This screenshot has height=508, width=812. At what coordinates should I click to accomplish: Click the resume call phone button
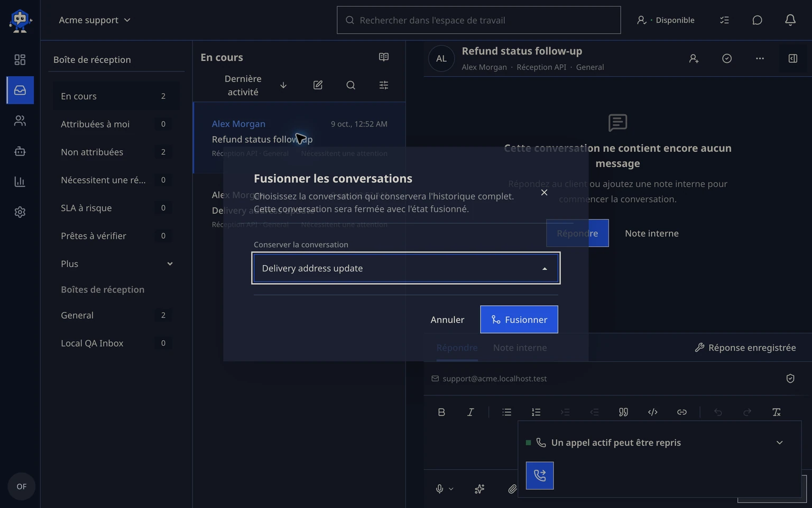540,475
